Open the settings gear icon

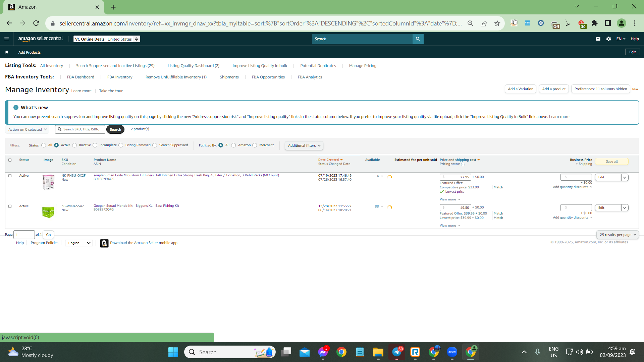pos(609,39)
